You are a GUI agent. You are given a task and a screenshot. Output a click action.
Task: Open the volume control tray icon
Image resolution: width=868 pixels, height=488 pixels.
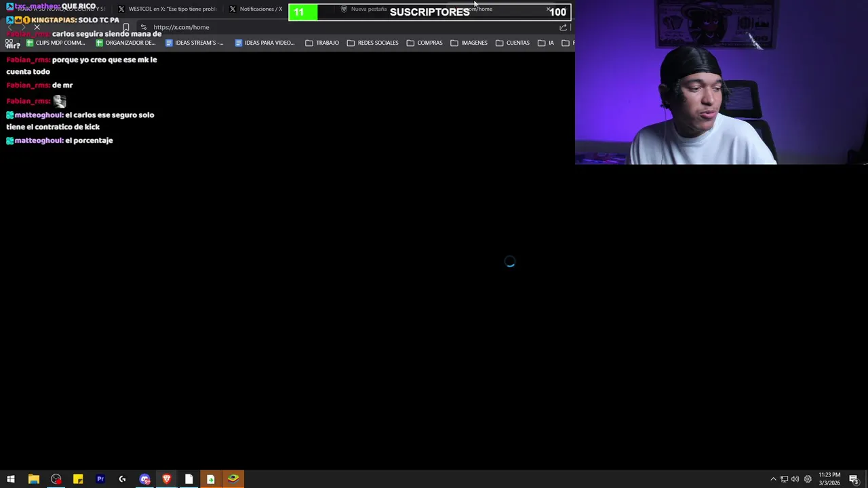pyautogui.click(x=795, y=479)
